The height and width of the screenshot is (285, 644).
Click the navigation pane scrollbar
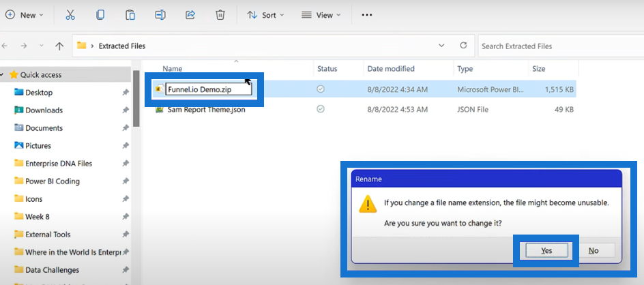tap(136, 98)
